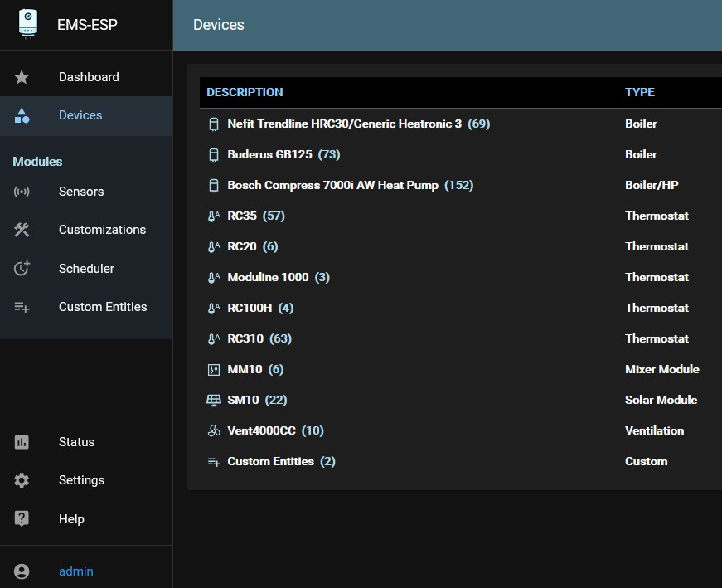722x588 pixels.
Task: Click entity count (73) on Buderus row
Action: click(329, 154)
